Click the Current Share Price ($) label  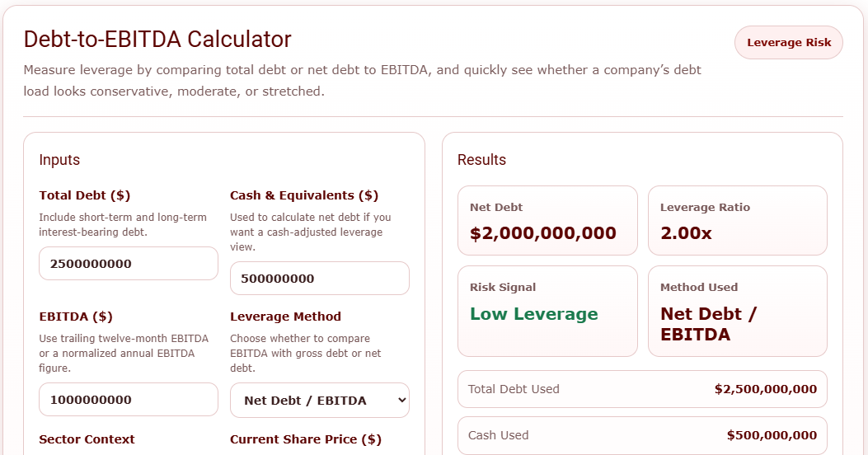(306, 439)
